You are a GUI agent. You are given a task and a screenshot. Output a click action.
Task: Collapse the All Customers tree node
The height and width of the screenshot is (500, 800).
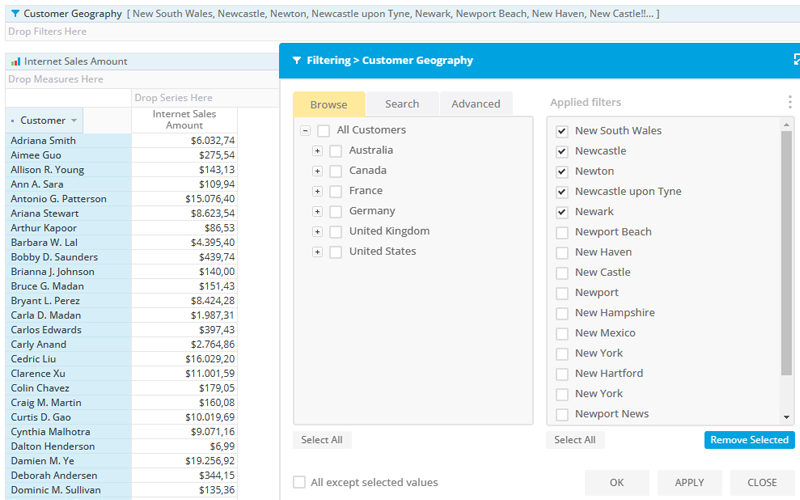coord(305,131)
